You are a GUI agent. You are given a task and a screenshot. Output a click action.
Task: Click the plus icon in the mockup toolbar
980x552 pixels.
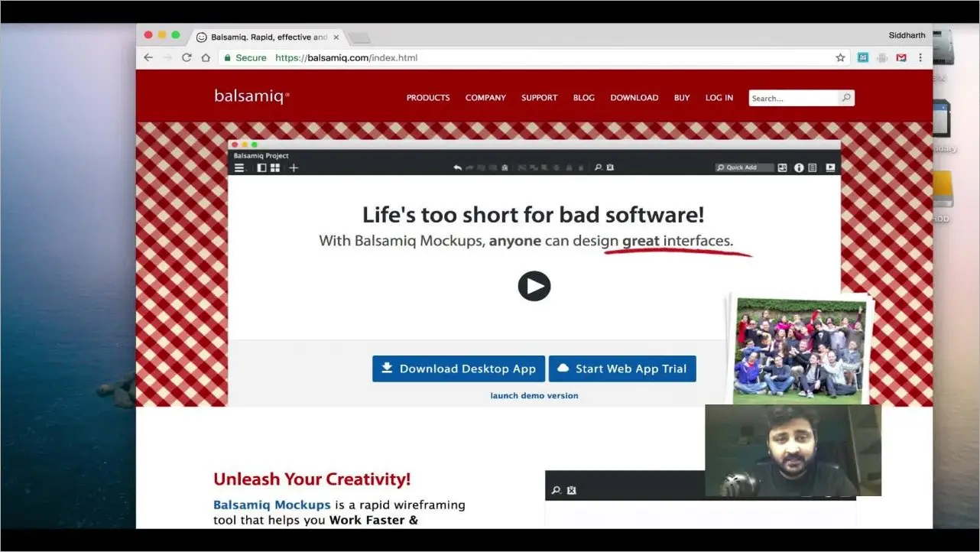click(294, 167)
